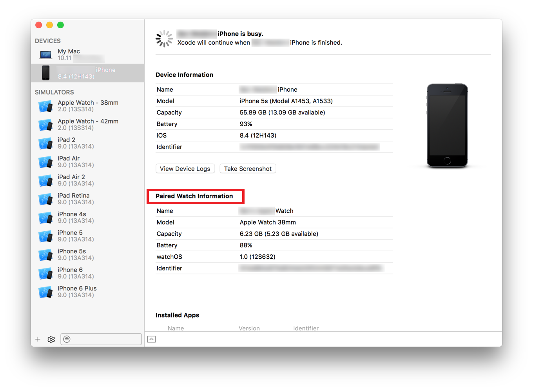Select iPhone 4s simulator row
The width and height of the screenshot is (533, 392).
pos(88,218)
